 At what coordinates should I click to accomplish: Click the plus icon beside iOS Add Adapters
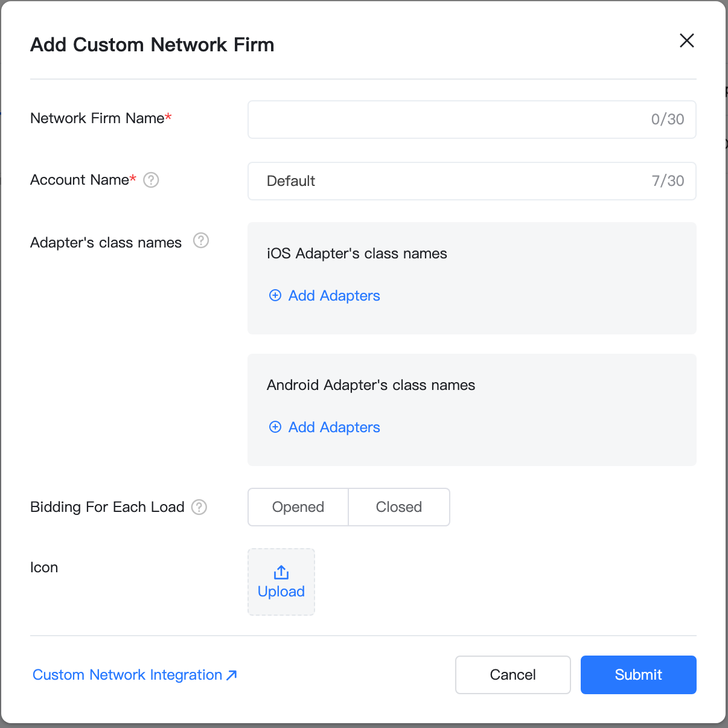pyautogui.click(x=275, y=295)
